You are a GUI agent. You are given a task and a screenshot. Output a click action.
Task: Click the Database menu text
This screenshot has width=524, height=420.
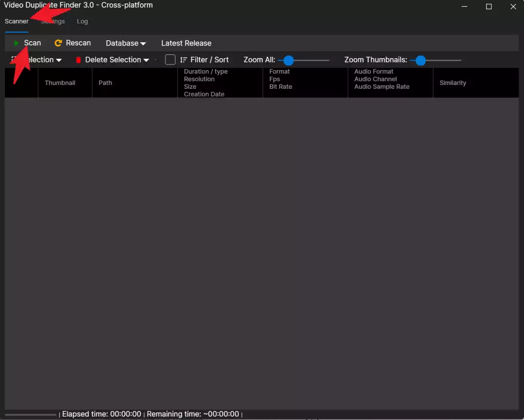pyautogui.click(x=122, y=43)
